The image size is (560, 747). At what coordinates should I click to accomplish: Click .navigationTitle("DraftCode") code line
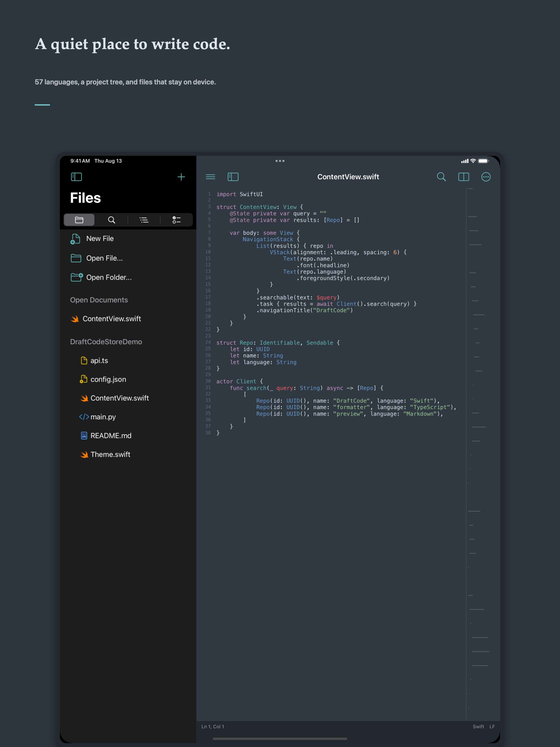click(304, 310)
